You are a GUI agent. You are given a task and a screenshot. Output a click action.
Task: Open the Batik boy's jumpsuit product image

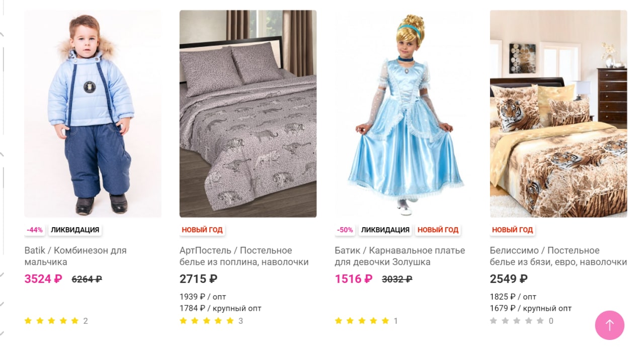pos(93,114)
